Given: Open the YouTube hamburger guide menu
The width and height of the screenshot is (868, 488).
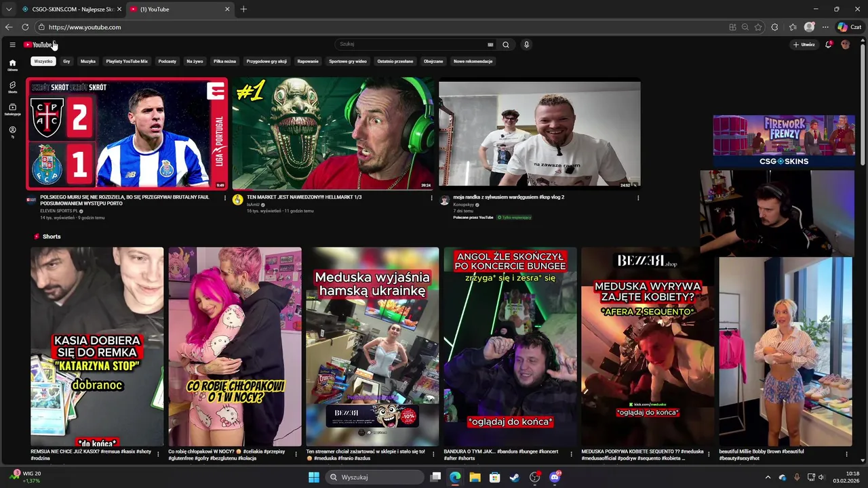Looking at the screenshot, I should pyautogui.click(x=12, y=45).
